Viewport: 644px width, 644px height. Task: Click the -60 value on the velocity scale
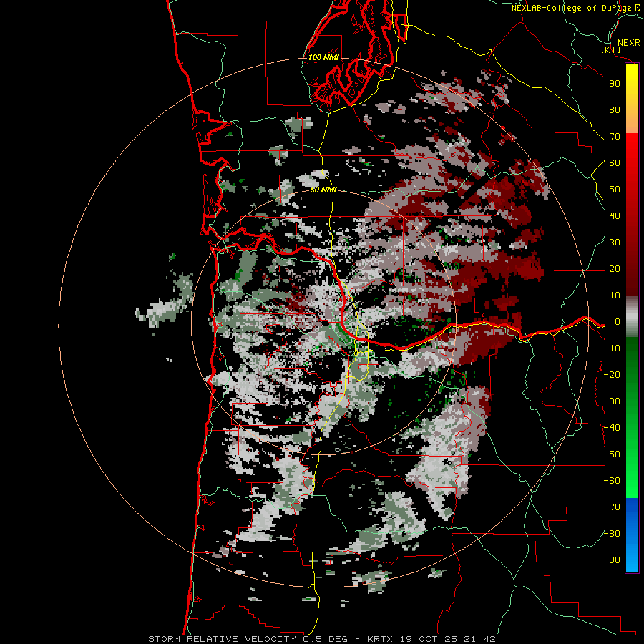click(x=612, y=481)
